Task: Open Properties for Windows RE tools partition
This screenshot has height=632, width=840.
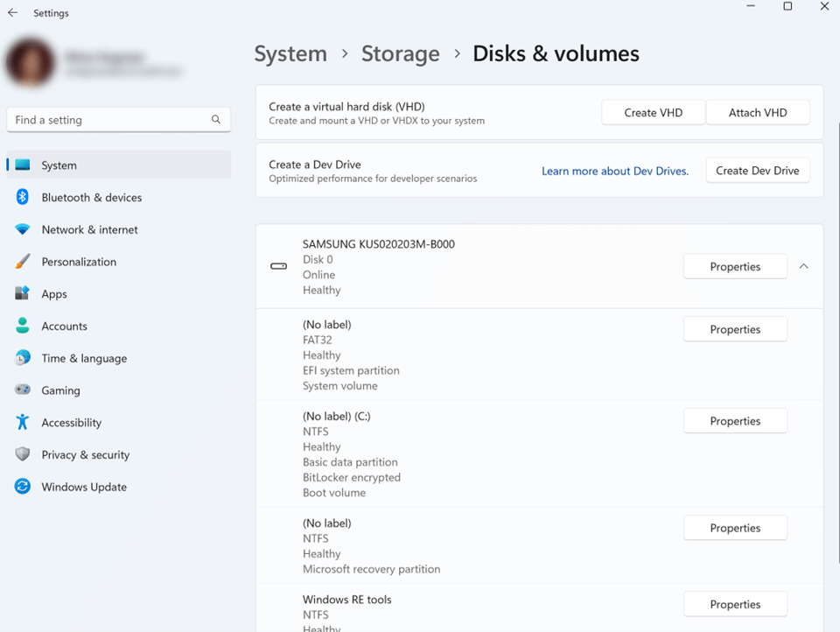Action: tap(735, 604)
